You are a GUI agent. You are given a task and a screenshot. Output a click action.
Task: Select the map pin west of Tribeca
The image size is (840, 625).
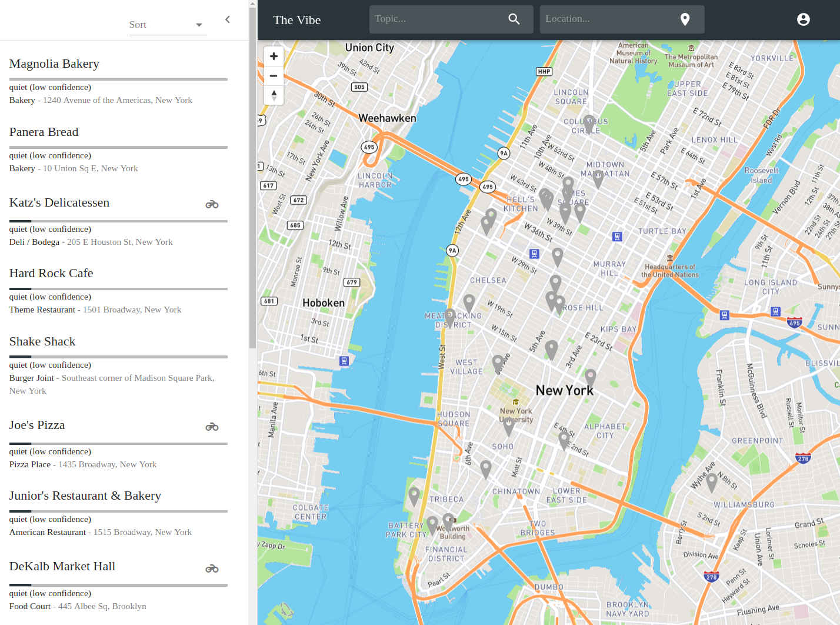coord(414,497)
